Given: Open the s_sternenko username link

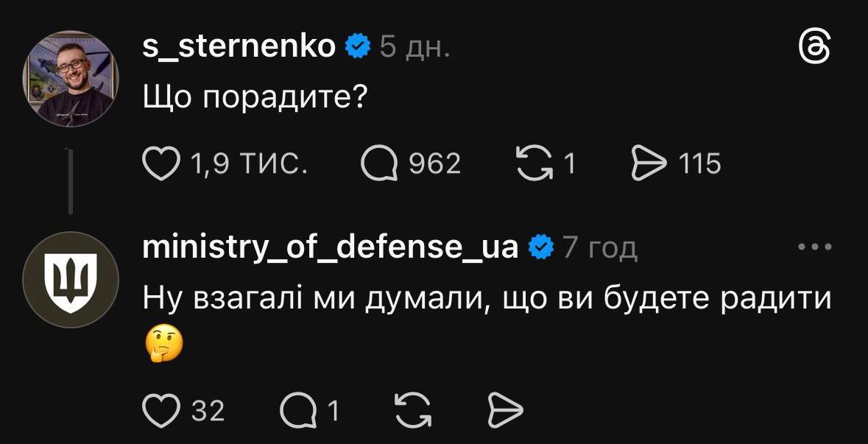Looking at the screenshot, I should coord(240,47).
